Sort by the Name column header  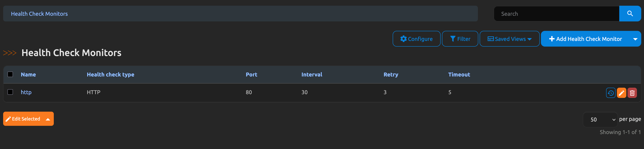[x=28, y=75]
